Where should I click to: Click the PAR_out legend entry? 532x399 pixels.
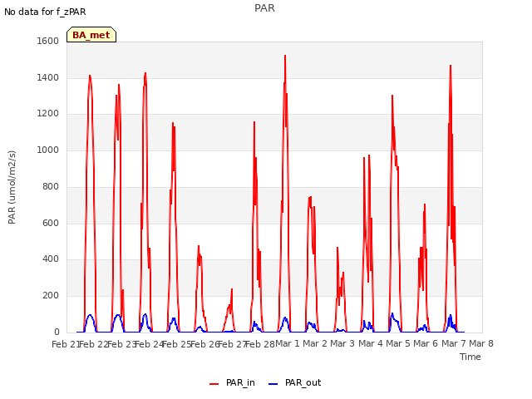(x=294, y=383)
